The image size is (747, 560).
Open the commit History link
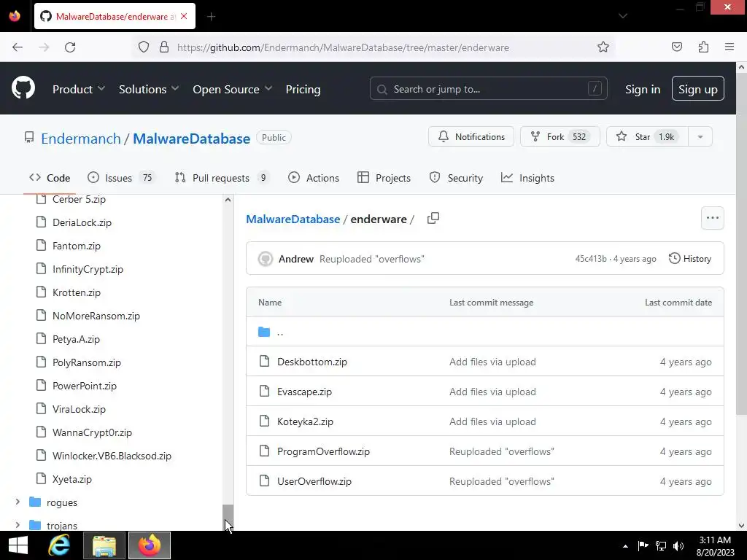point(690,259)
